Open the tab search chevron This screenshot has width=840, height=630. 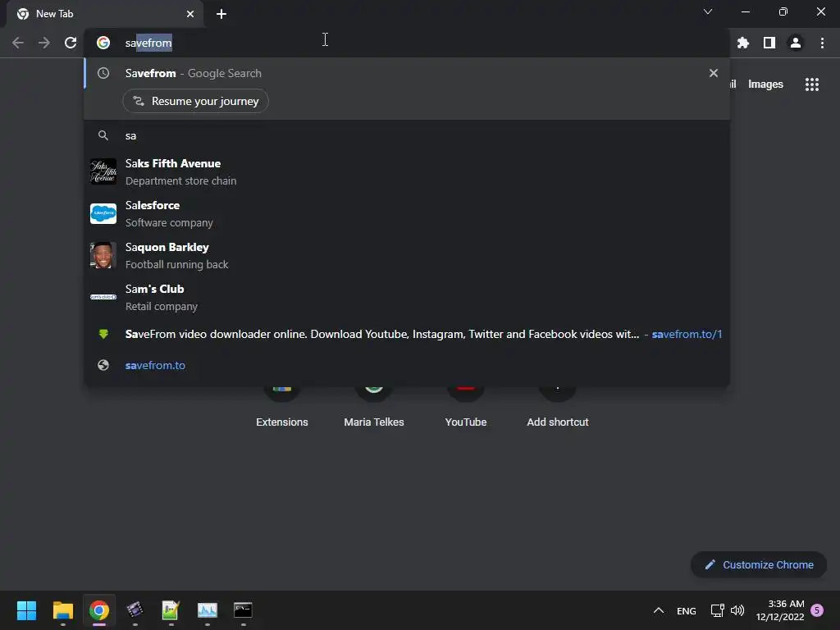(708, 11)
